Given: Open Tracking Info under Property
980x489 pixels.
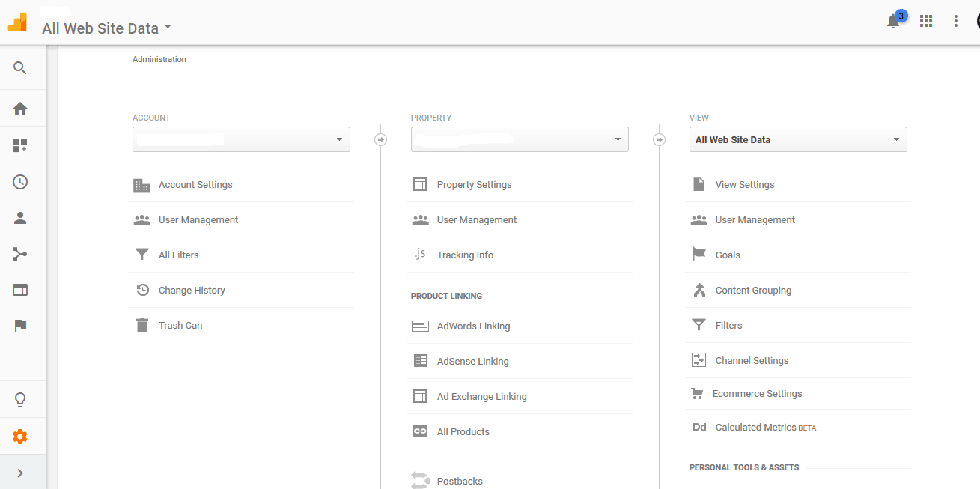Looking at the screenshot, I should 465,255.
